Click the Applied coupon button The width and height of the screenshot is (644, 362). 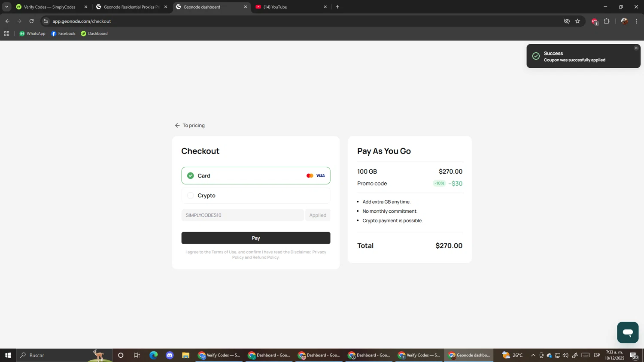tap(318, 215)
